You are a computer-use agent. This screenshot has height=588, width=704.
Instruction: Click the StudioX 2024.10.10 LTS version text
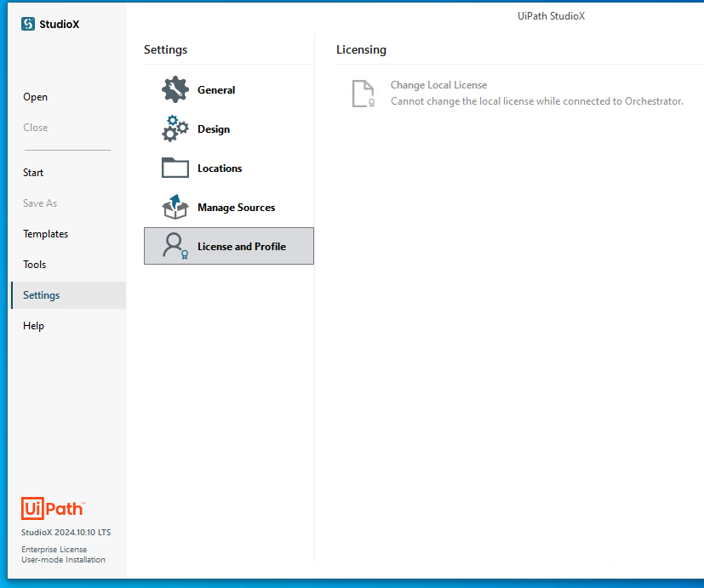tap(66, 533)
